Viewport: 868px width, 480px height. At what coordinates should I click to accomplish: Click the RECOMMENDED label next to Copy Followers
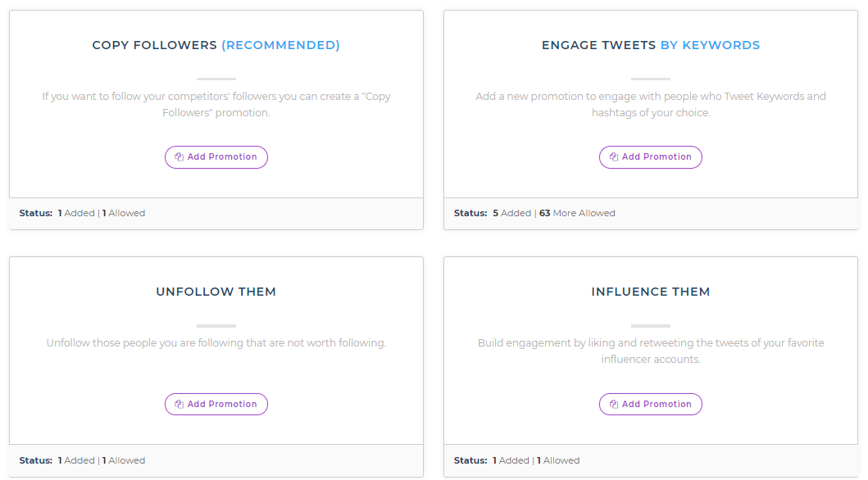pos(280,45)
